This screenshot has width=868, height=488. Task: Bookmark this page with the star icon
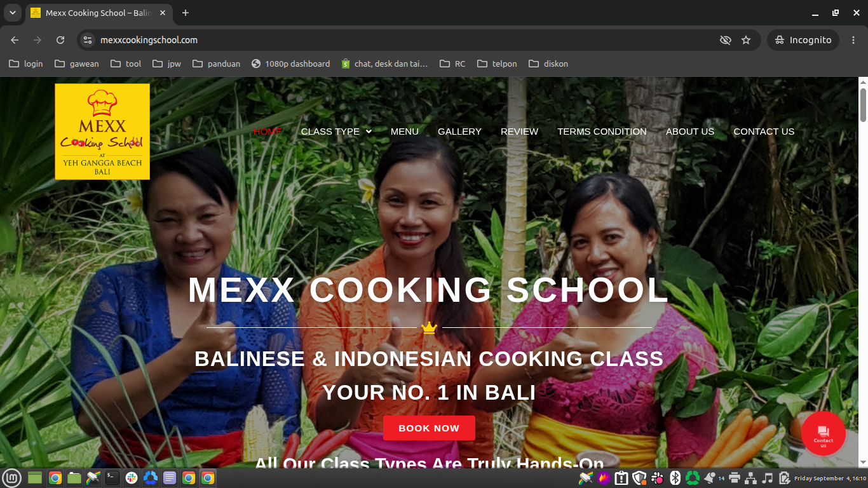746,40
